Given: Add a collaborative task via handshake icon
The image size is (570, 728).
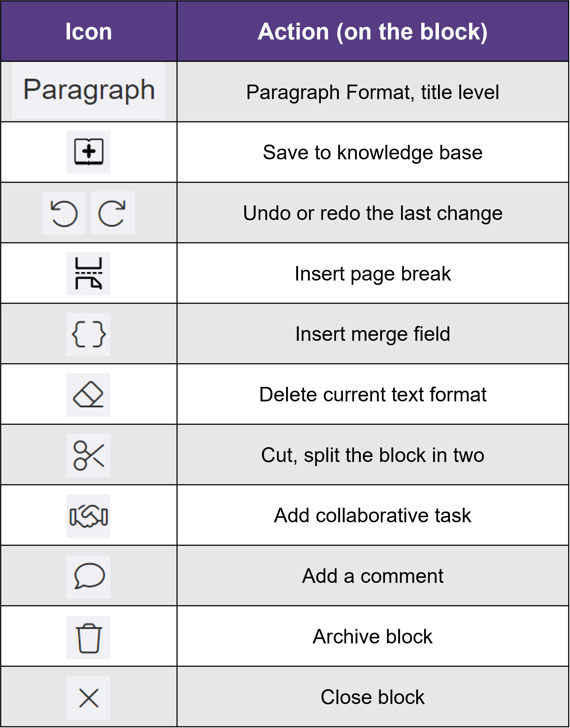Looking at the screenshot, I should 88,516.
